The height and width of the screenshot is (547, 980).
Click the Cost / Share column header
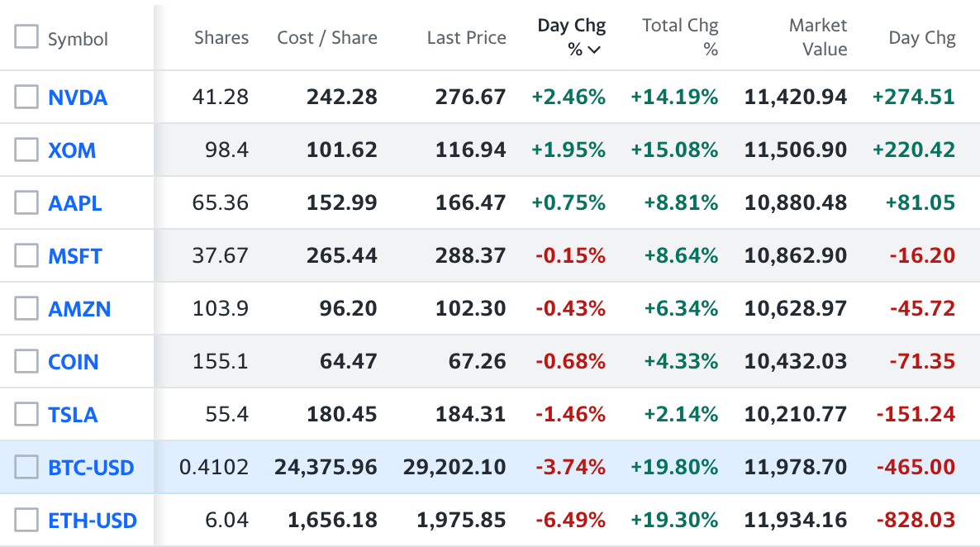coord(327,38)
